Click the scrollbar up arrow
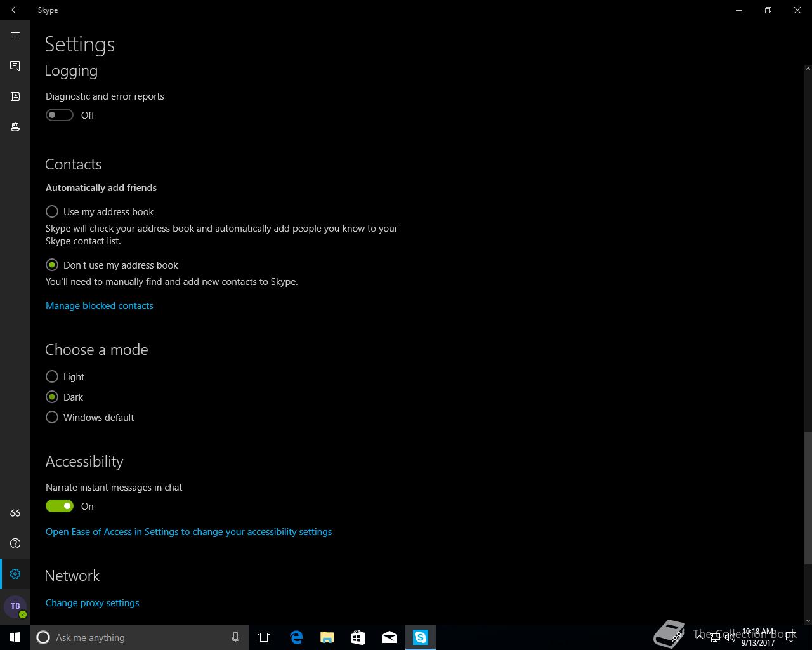The height and width of the screenshot is (650, 812). (808, 68)
